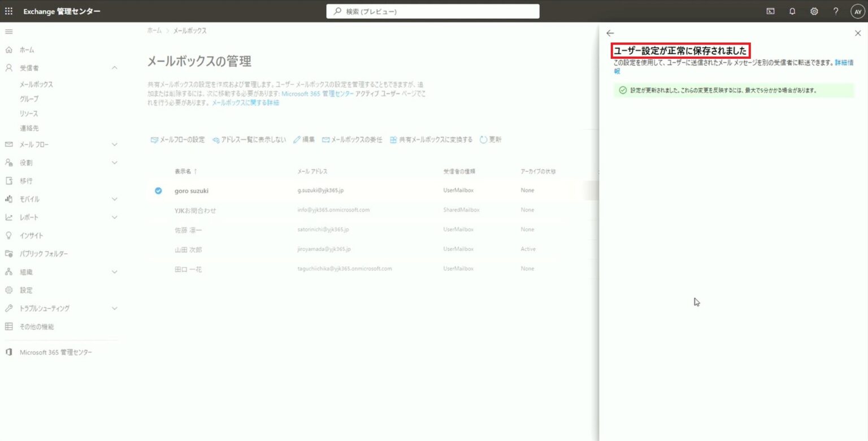The image size is (868, 441).
Task: Deselect the goro suzuki row checkmark
Action: click(158, 190)
